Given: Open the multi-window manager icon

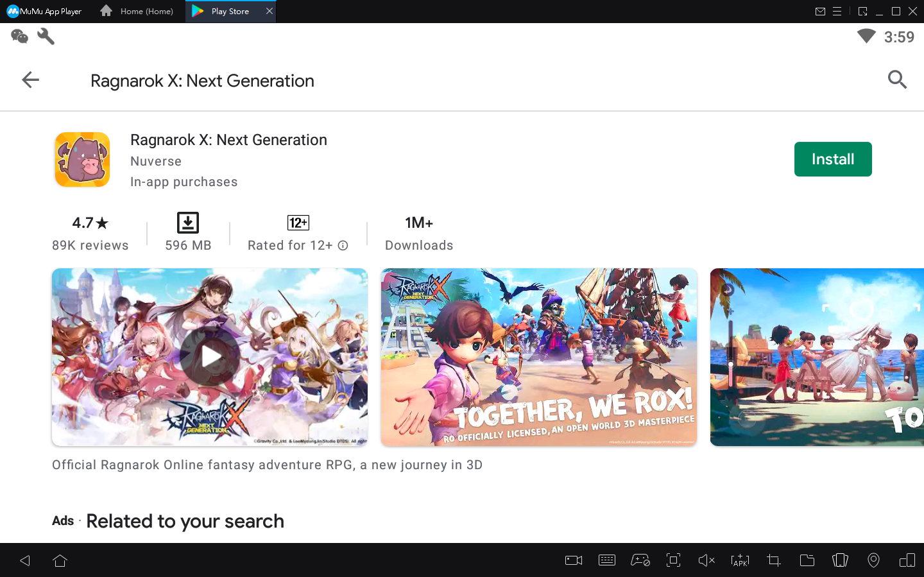Looking at the screenshot, I should click(x=907, y=560).
